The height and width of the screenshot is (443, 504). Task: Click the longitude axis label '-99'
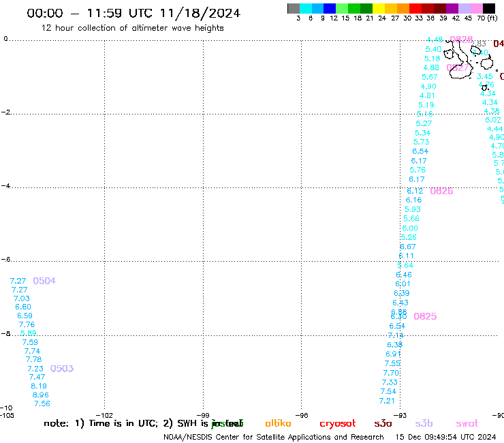point(203,415)
